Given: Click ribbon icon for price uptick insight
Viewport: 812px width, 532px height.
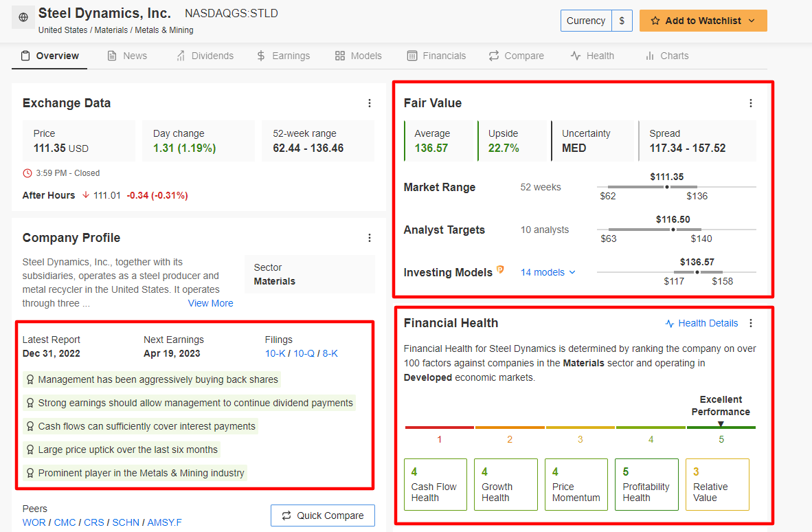Looking at the screenshot, I should pos(30,450).
